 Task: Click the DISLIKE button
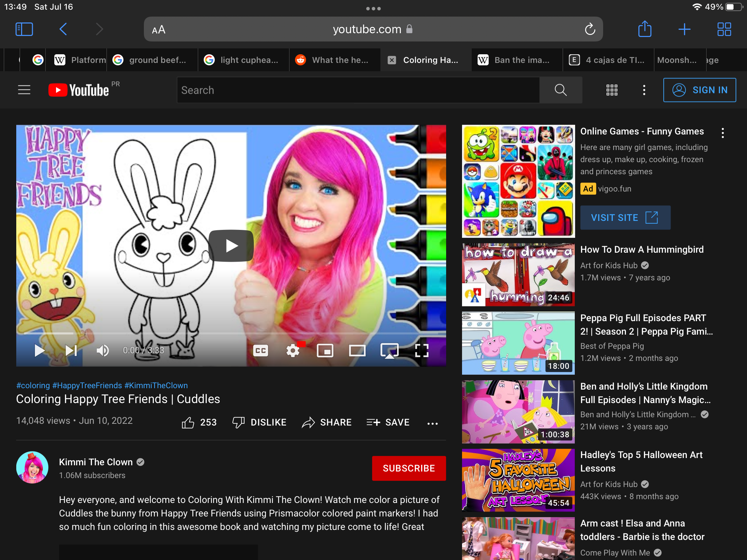pyautogui.click(x=259, y=422)
